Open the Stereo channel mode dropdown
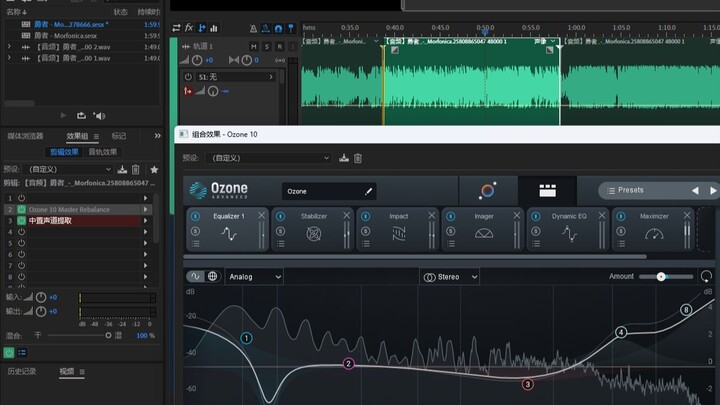The width and height of the screenshot is (720, 405). pos(450,277)
